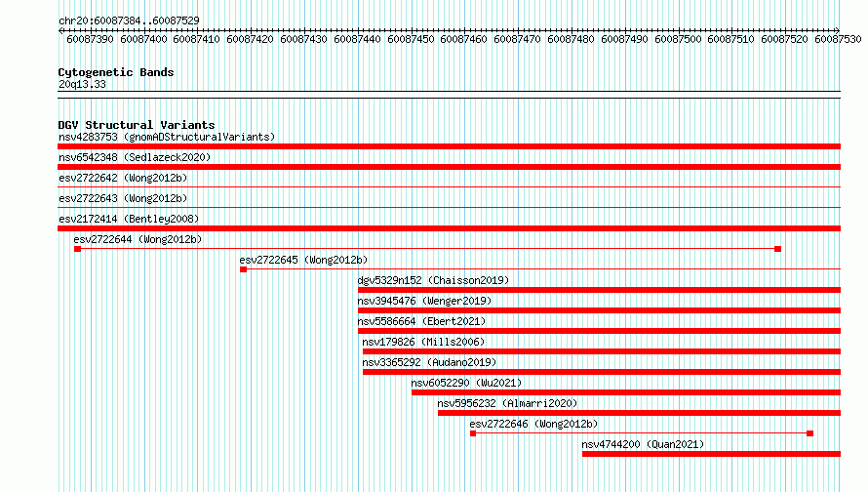Click right end block of esv2722646

tap(809, 433)
